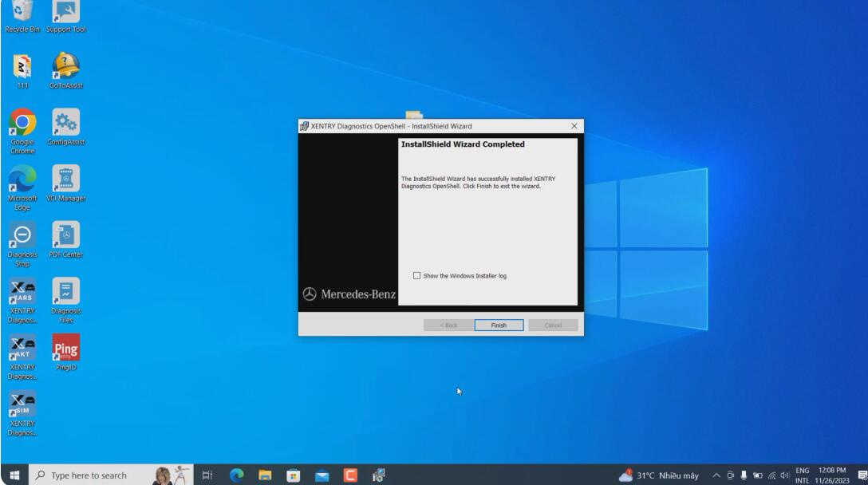The image size is (868, 485).
Task: Close the InstallShield Wizard window
Action: (574, 126)
